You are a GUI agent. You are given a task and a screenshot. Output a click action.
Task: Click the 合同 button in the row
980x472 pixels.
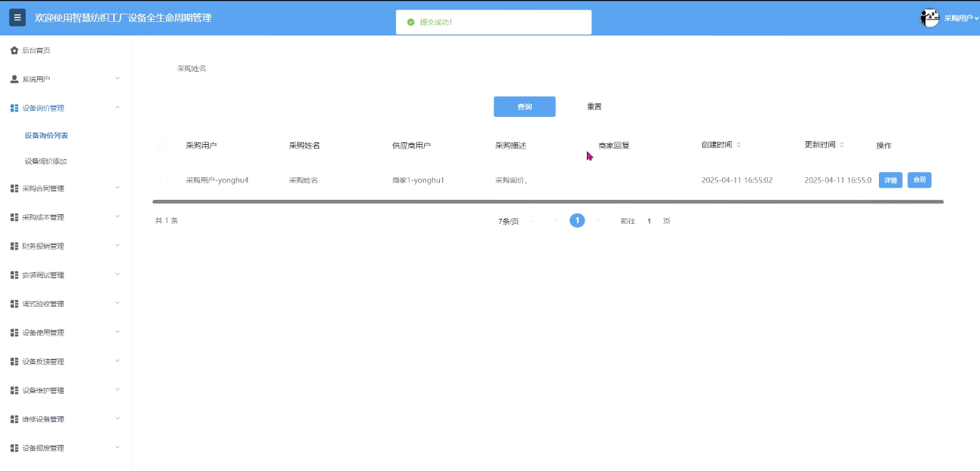point(919,180)
